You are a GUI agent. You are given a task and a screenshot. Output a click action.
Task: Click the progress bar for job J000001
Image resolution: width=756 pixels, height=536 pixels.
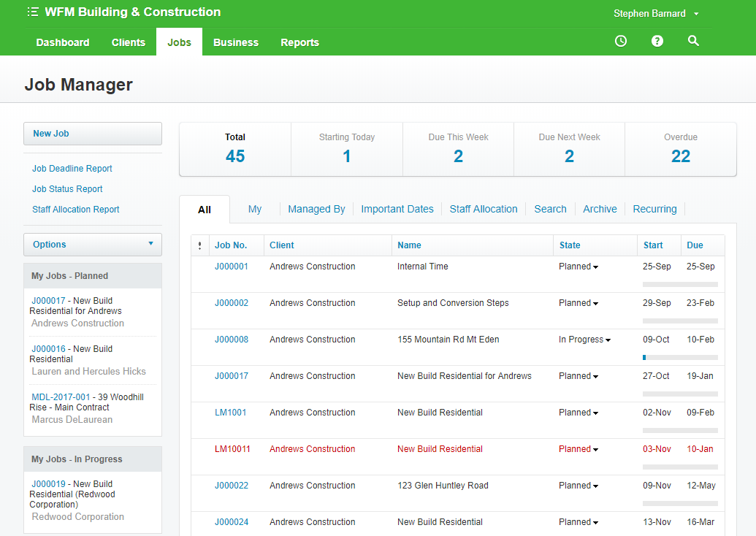[680, 284]
